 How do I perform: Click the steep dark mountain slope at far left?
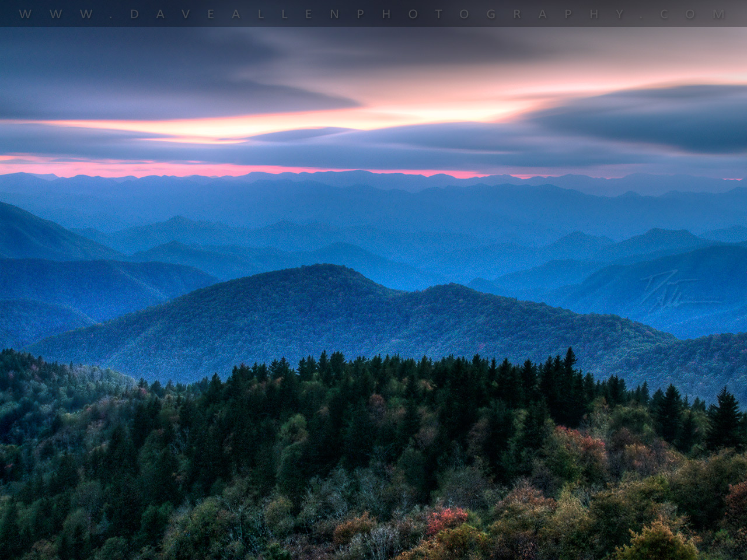(35, 233)
